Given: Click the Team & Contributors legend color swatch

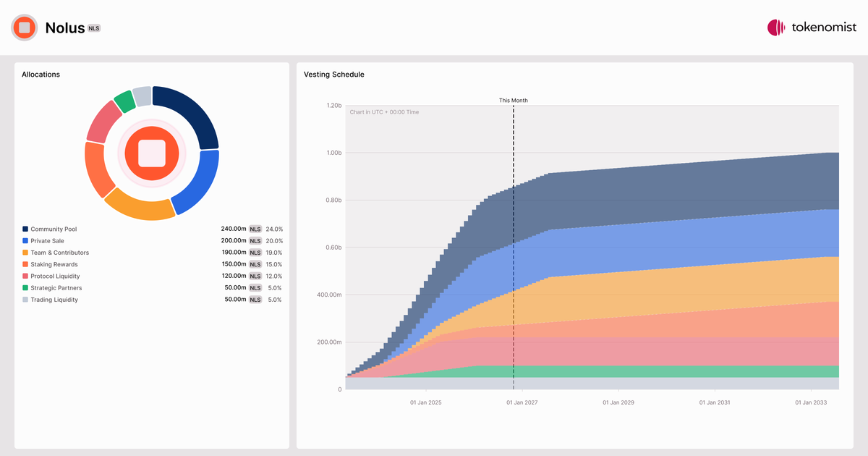Looking at the screenshot, I should click(25, 253).
